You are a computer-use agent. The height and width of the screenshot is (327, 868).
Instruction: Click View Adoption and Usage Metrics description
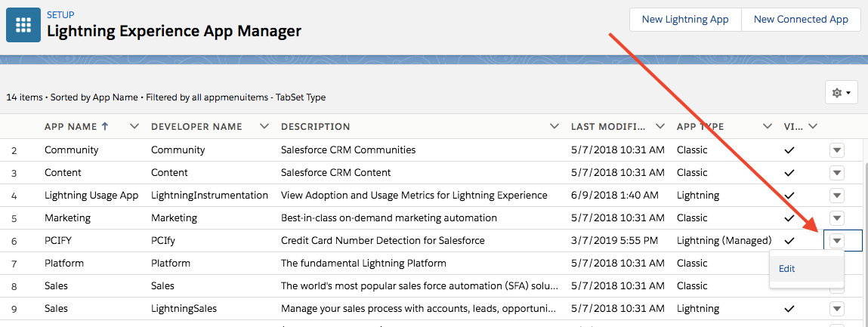[414, 196]
